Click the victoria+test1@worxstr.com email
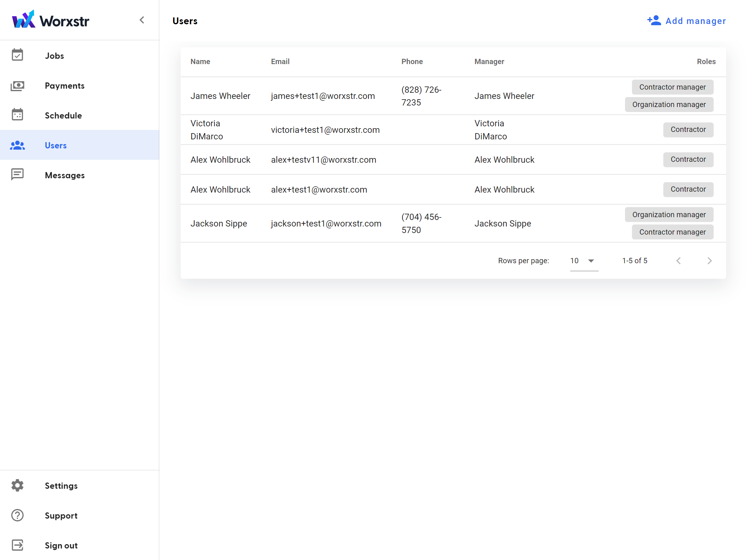 (325, 130)
